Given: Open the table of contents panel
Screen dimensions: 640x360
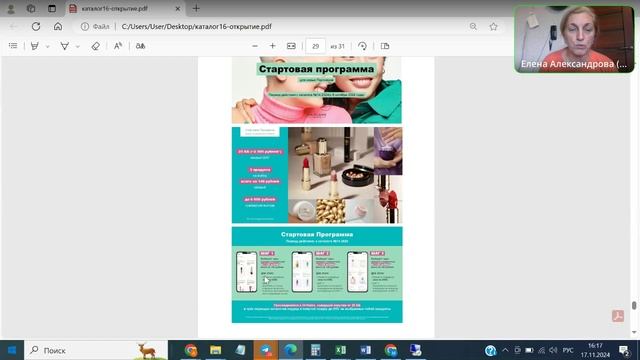Looking at the screenshot, I should coord(13,46).
